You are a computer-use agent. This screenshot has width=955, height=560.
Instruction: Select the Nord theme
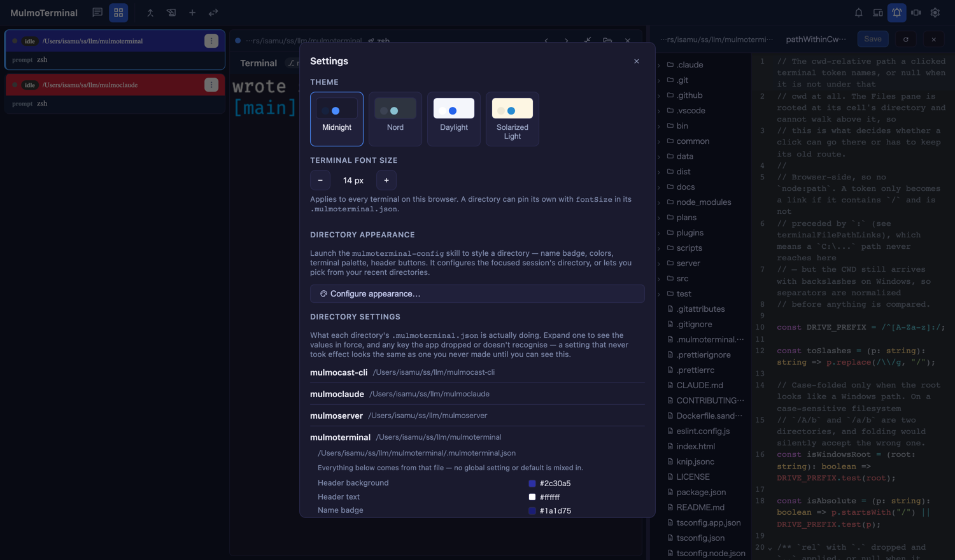pos(395,119)
